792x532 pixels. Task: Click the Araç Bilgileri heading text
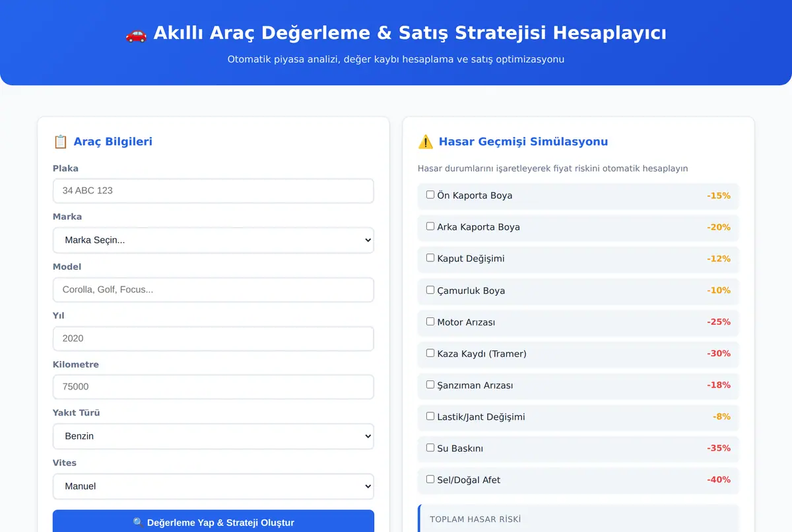click(113, 141)
